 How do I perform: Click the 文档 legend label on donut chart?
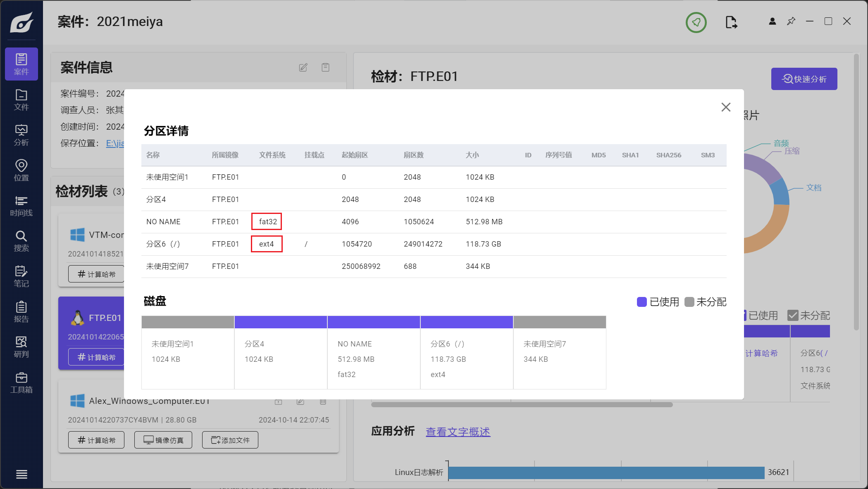tap(814, 188)
